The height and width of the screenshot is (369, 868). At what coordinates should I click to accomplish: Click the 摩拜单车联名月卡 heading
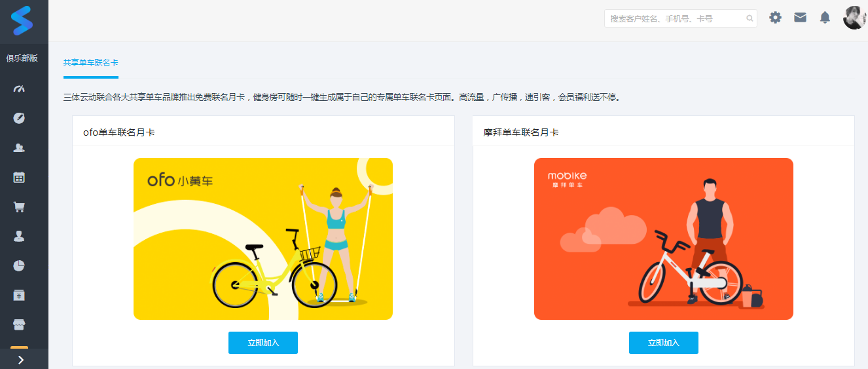[x=521, y=132]
